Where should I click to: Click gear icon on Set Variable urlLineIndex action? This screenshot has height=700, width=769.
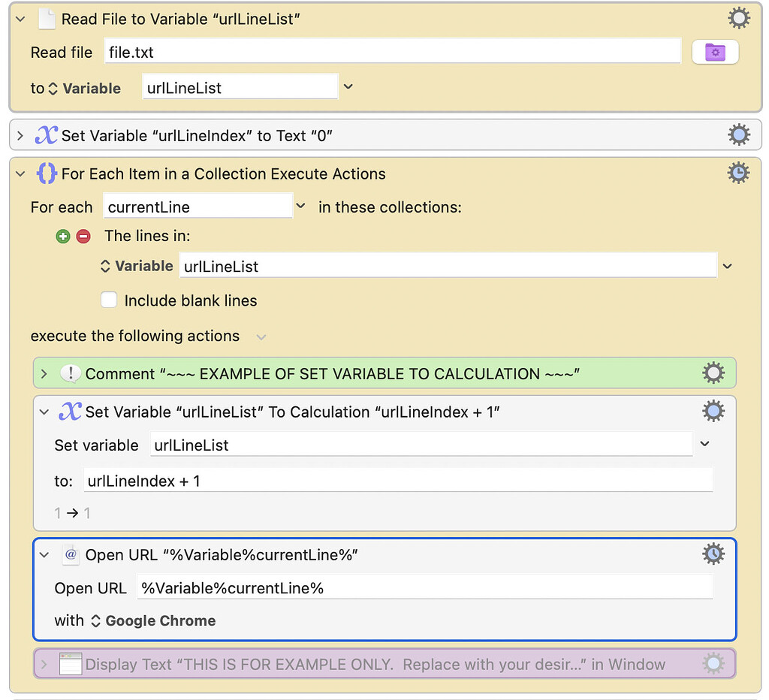tap(739, 135)
